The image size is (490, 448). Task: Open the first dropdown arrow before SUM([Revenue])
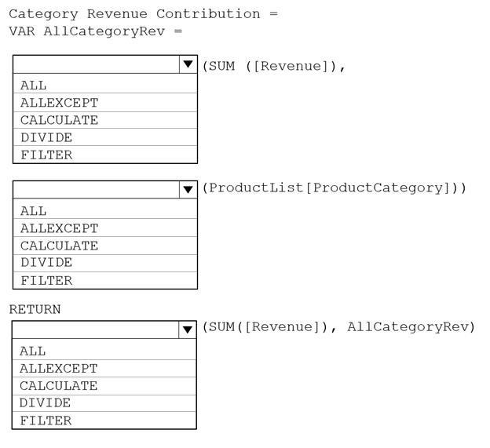[x=188, y=64]
